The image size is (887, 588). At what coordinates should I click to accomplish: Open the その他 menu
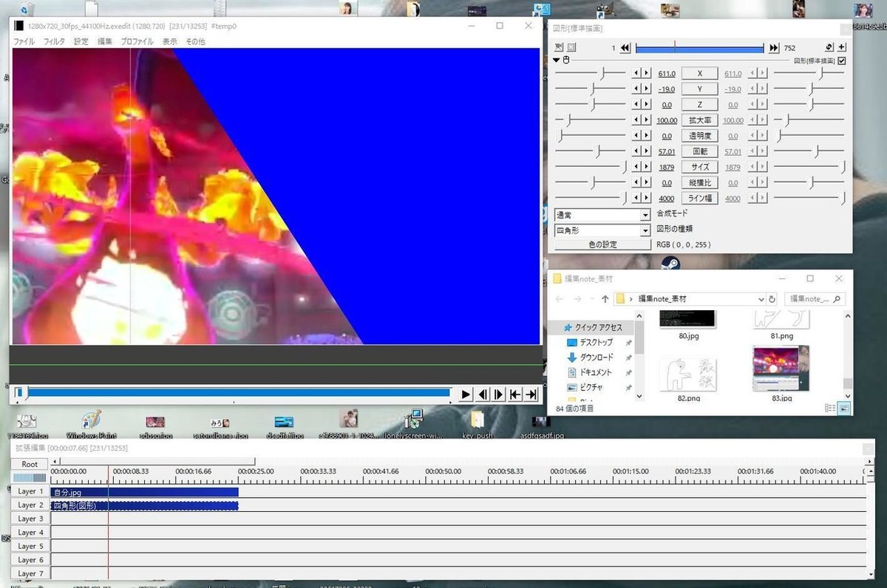pos(195,42)
